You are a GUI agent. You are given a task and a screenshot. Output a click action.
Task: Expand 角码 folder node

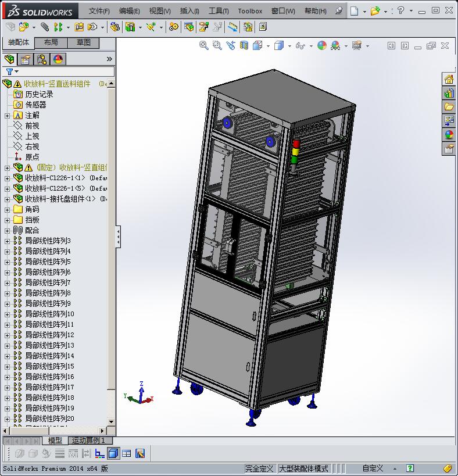coord(8,209)
